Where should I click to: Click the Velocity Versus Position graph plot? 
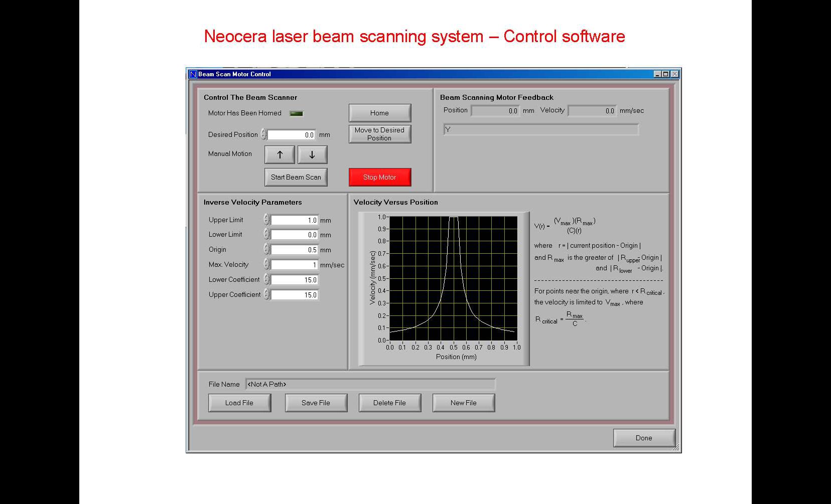(454, 278)
